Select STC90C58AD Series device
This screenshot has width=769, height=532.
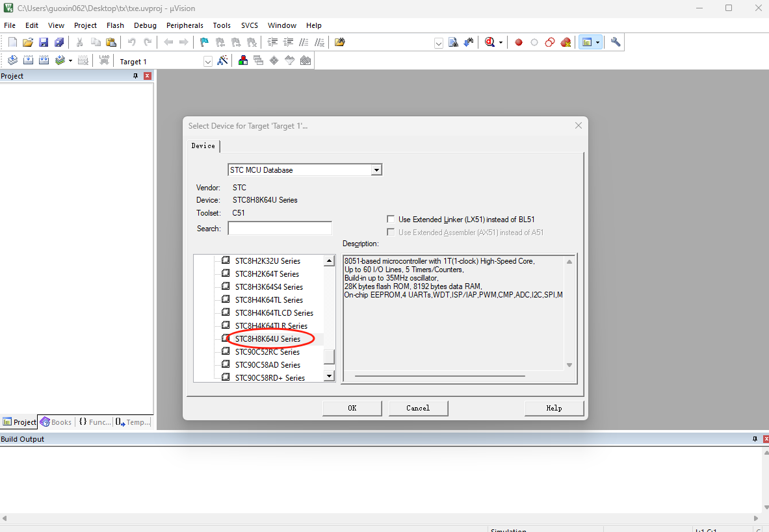[x=268, y=365]
